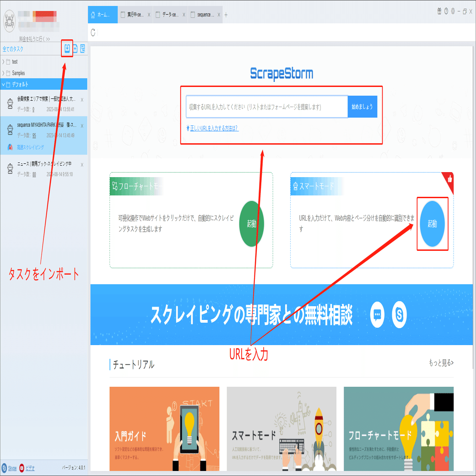Delete the ニュース 競馬ブック task

coord(82,165)
